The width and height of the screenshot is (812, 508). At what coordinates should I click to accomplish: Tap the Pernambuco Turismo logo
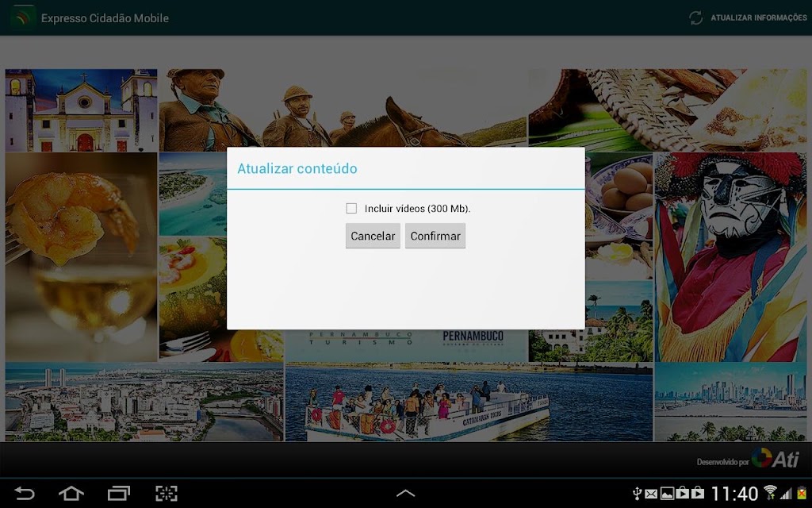click(x=361, y=339)
